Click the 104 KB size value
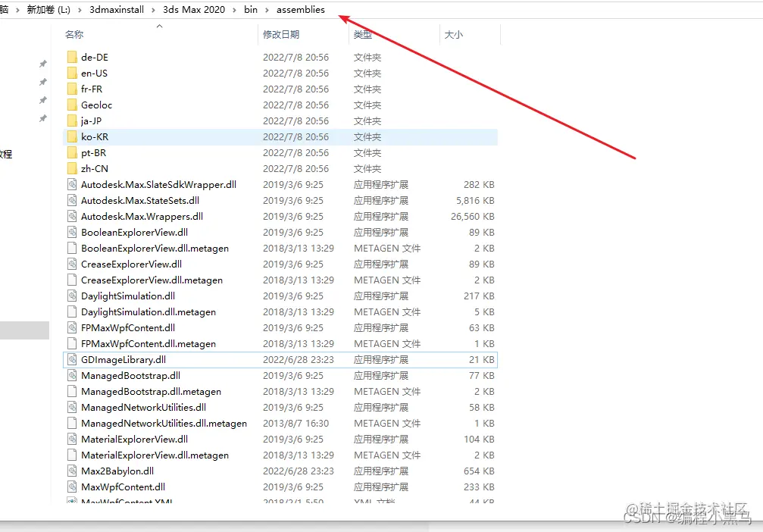Screen dimensions: 763x532 click(x=479, y=439)
